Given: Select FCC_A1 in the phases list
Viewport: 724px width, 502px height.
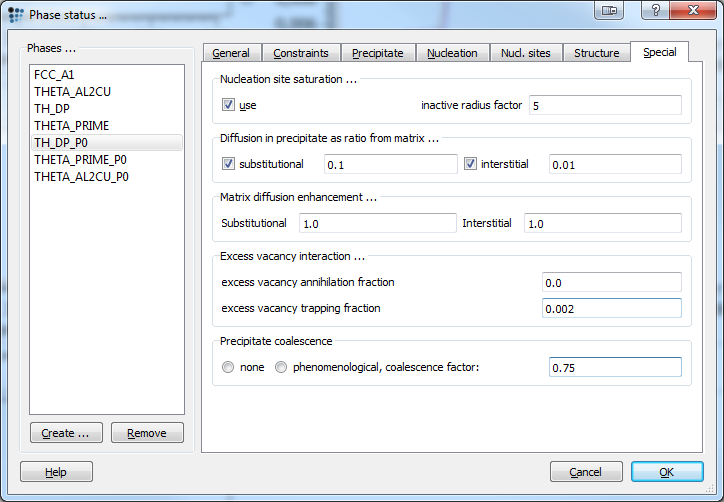Looking at the screenshot, I should pyautogui.click(x=56, y=75).
